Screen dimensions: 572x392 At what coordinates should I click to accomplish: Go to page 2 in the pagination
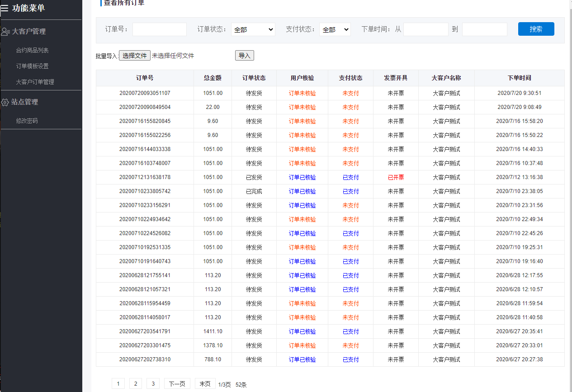click(135, 383)
